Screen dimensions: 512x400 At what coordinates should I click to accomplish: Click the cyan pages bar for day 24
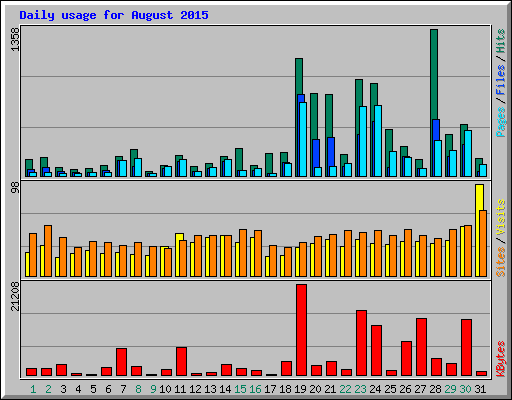[x=378, y=141]
